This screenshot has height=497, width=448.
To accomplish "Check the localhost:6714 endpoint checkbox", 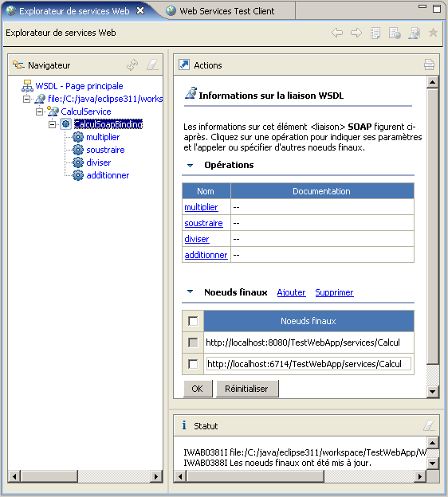I will coord(193,364).
